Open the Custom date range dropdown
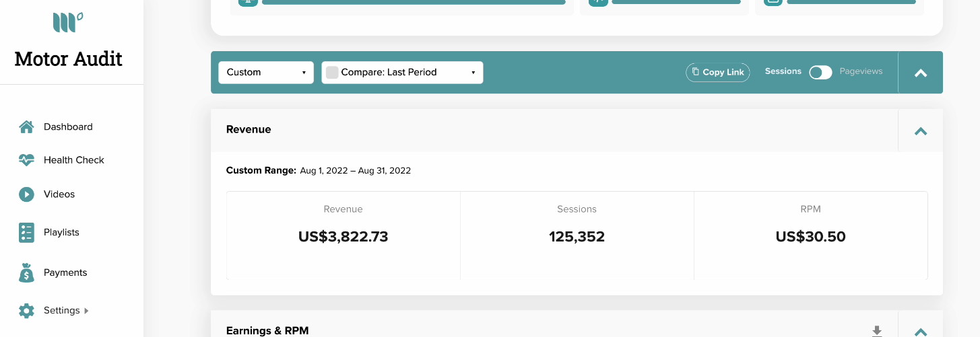 pos(266,72)
